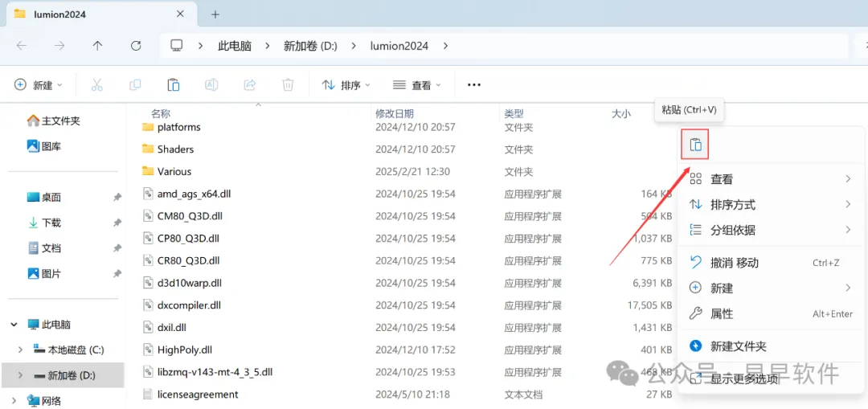Open 排序方式 submenu in context menu
Screen dimensions: 868x409
[770, 204]
